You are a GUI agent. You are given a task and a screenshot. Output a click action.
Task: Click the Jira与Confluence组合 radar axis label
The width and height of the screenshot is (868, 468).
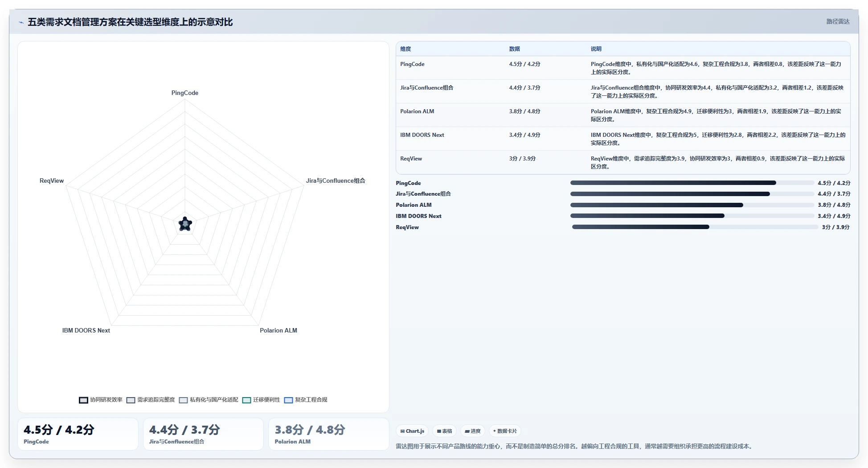pyautogui.click(x=336, y=181)
